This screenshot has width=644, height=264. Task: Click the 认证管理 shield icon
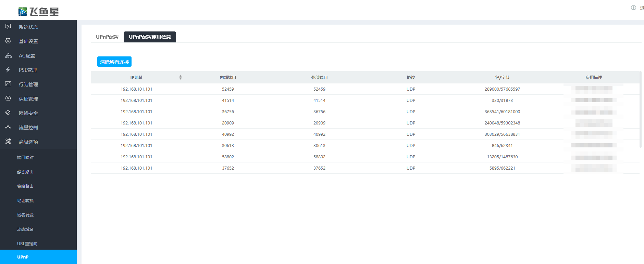coord(8,98)
